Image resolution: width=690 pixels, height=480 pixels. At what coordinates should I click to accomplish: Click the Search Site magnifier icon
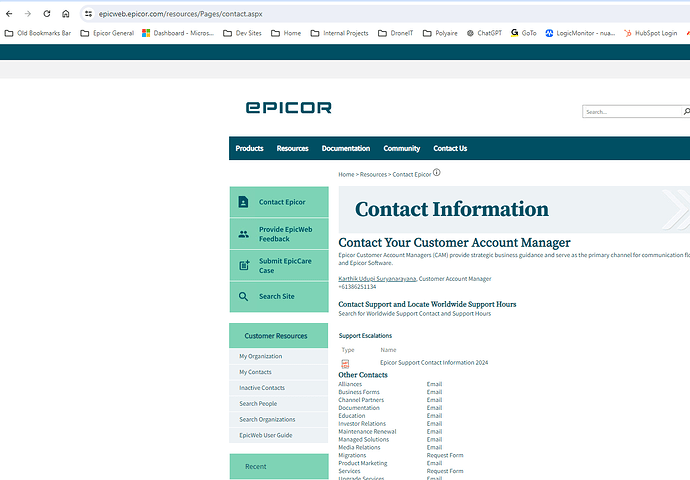243,297
